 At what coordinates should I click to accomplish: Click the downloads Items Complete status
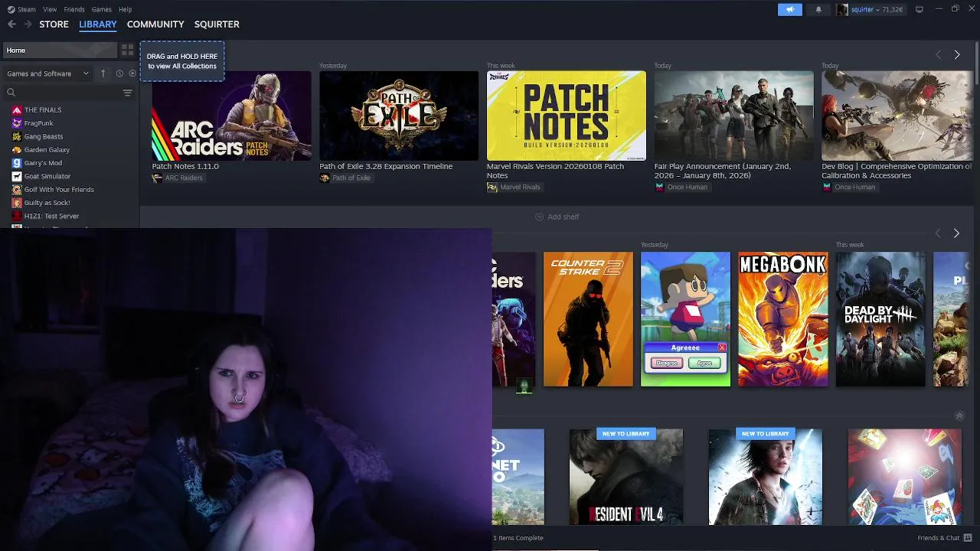point(518,538)
